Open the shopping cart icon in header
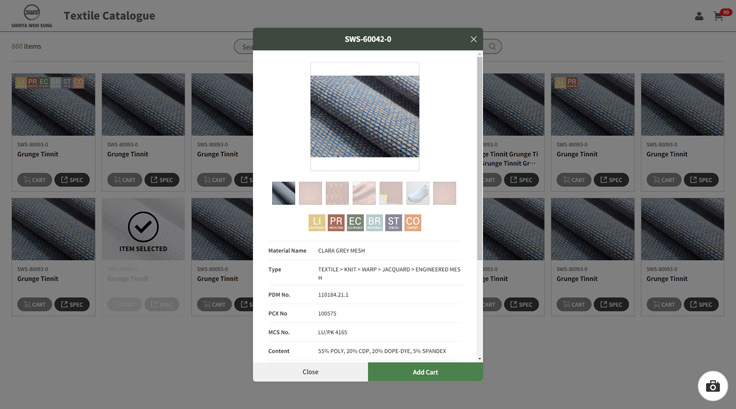Viewport: 736px width, 409px height. point(718,15)
